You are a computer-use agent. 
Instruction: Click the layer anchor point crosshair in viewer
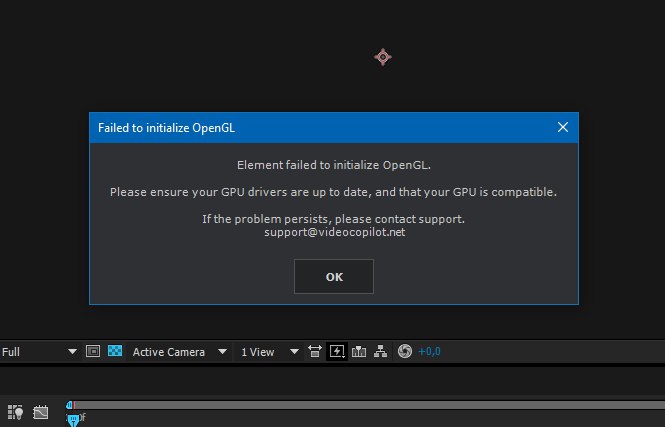click(383, 57)
